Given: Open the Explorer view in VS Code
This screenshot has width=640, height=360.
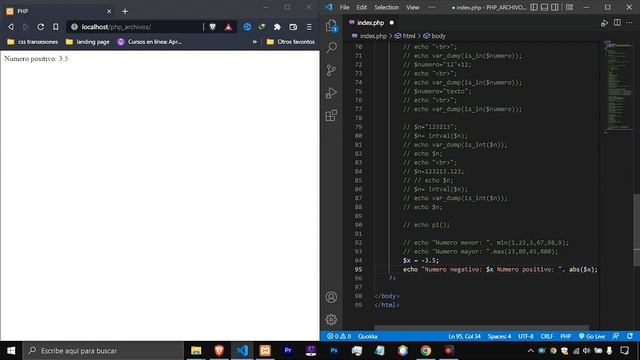Looking at the screenshot, I should tap(331, 26).
